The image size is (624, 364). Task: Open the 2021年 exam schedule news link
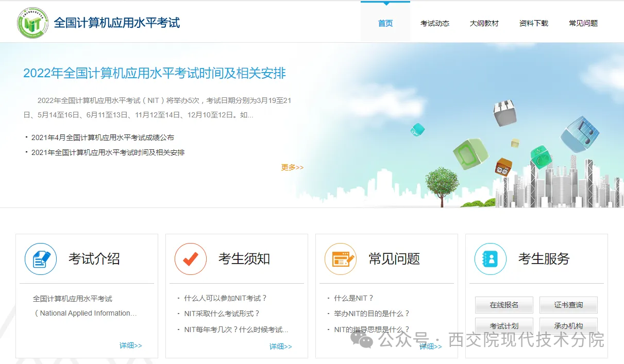tap(108, 152)
